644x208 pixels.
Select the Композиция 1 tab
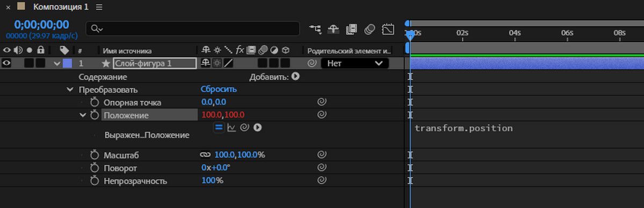60,7
